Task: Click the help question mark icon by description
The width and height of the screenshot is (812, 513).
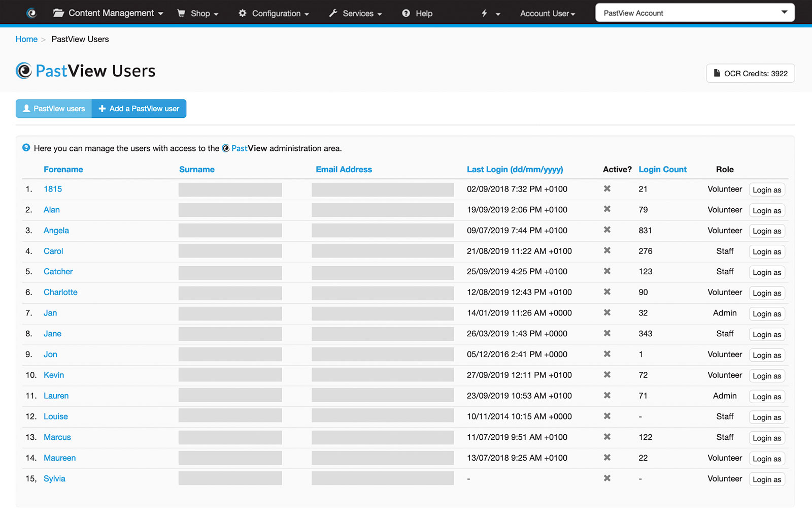Action: (26, 148)
